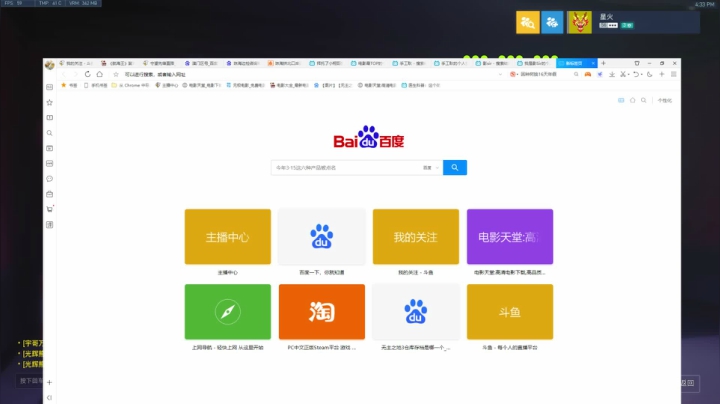Open the sidebar favorites star
The height and width of the screenshot is (404, 720).
tap(50, 102)
